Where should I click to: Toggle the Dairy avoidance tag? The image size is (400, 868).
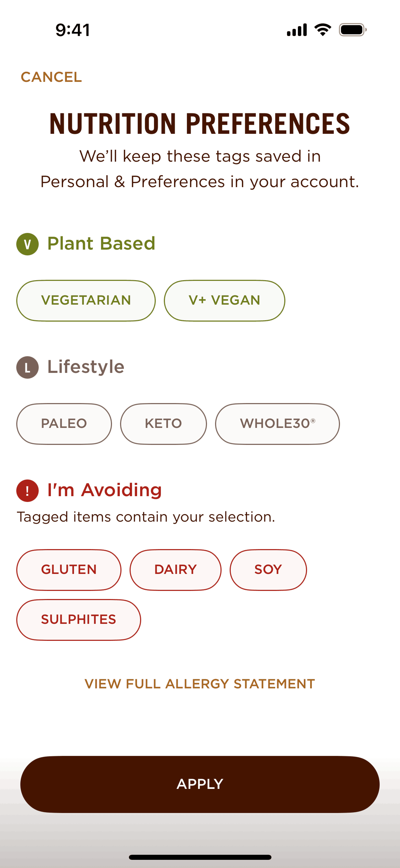pos(175,570)
